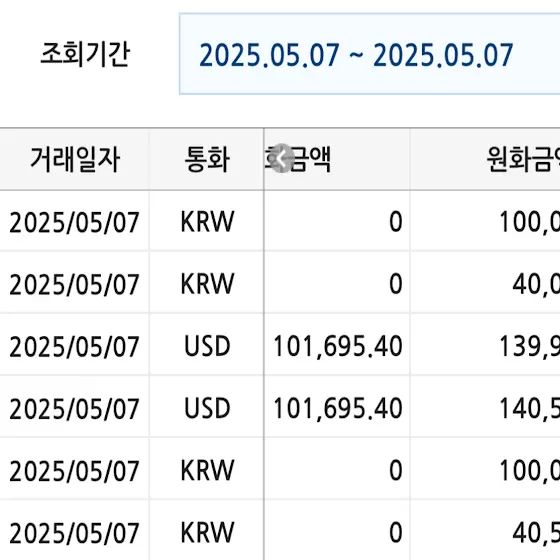The image size is (560, 560).
Task: Select the 거래일자 column header
Action: pyautogui.click(x=75, y=159)
